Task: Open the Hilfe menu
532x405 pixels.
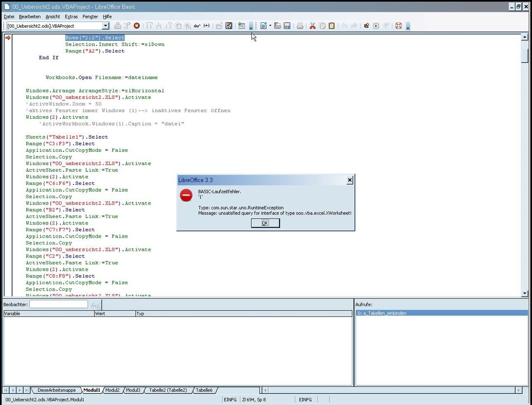Action: [x=107, y=17]
